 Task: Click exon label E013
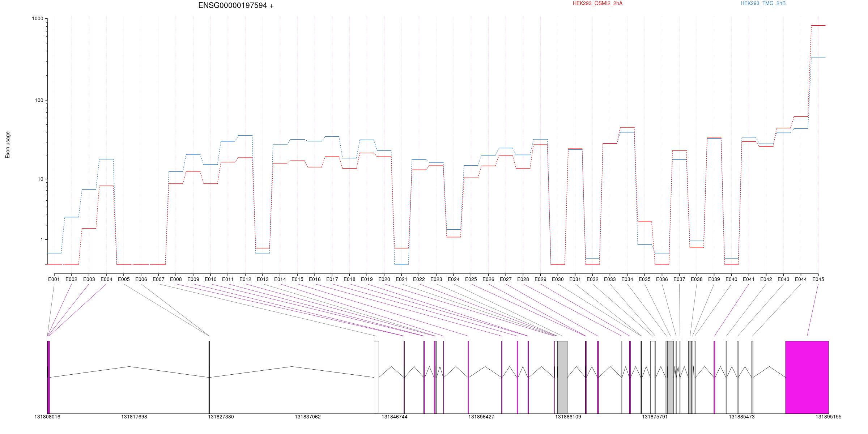click(263, 279)
